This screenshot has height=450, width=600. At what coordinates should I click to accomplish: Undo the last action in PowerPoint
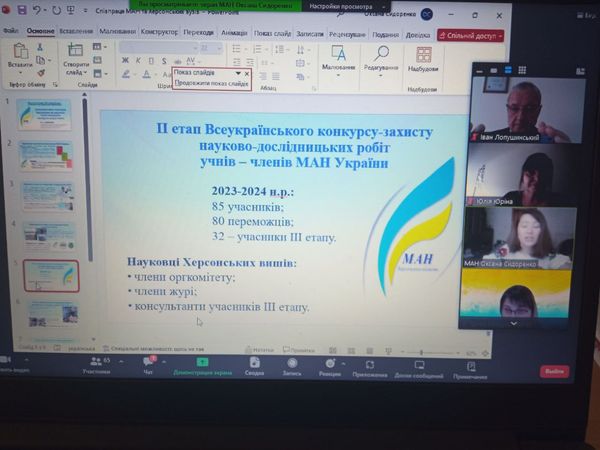37,10
